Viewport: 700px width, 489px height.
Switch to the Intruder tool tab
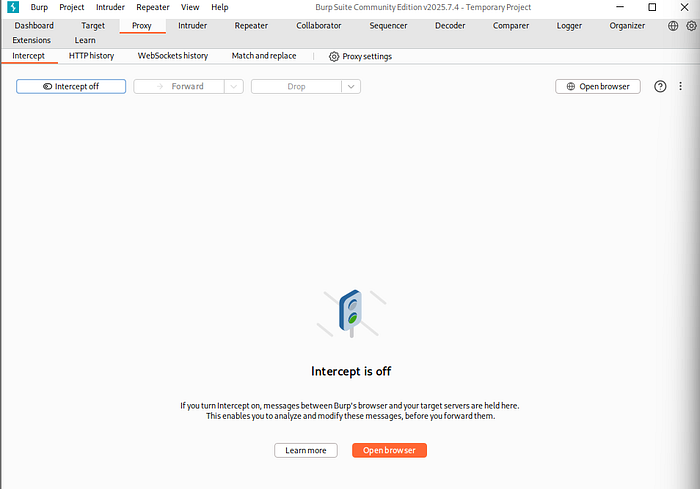click(192, 25)
